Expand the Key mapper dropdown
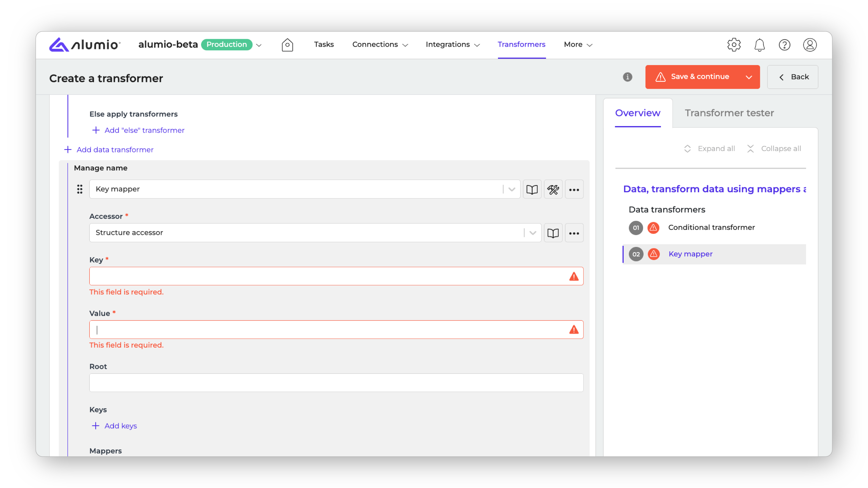The height and width of the screenshot is (488, 868). (x=512, y=189)
